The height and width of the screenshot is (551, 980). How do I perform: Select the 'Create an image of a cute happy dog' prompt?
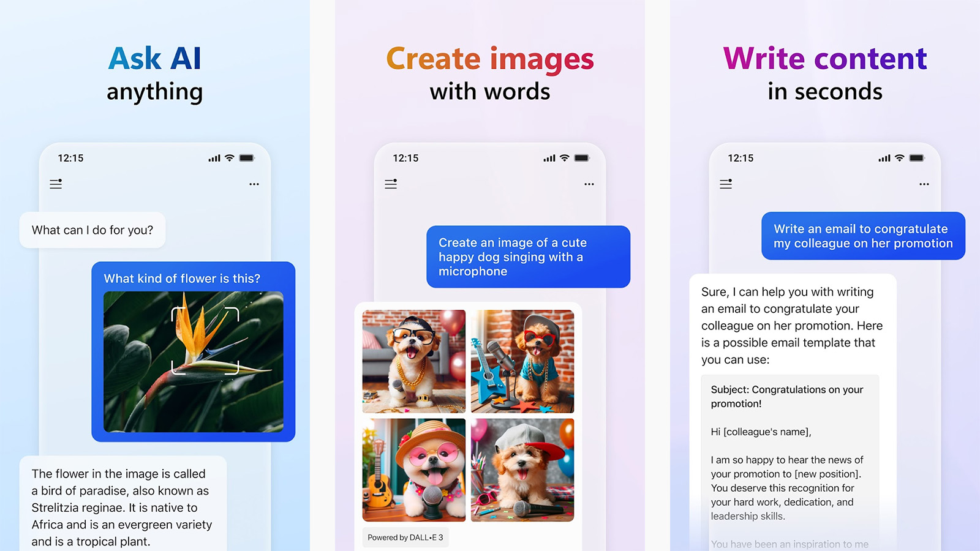[528, 257]
